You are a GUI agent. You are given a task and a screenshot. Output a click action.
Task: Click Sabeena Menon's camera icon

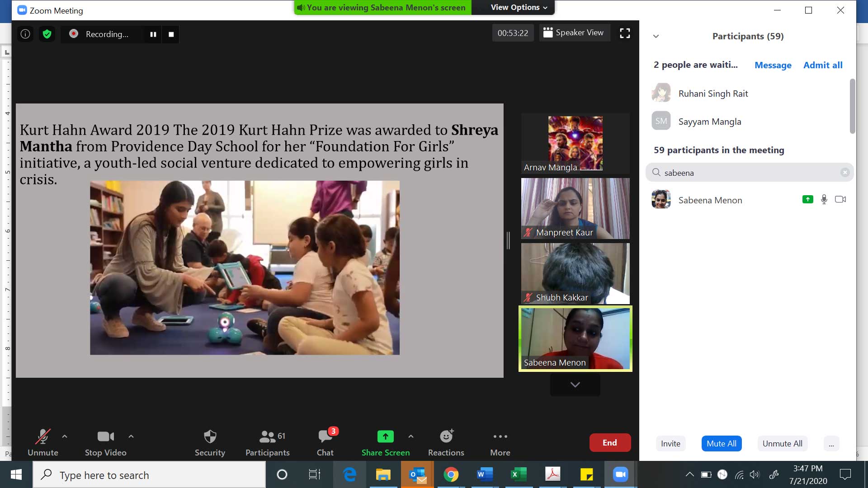(x=840, y=199)
